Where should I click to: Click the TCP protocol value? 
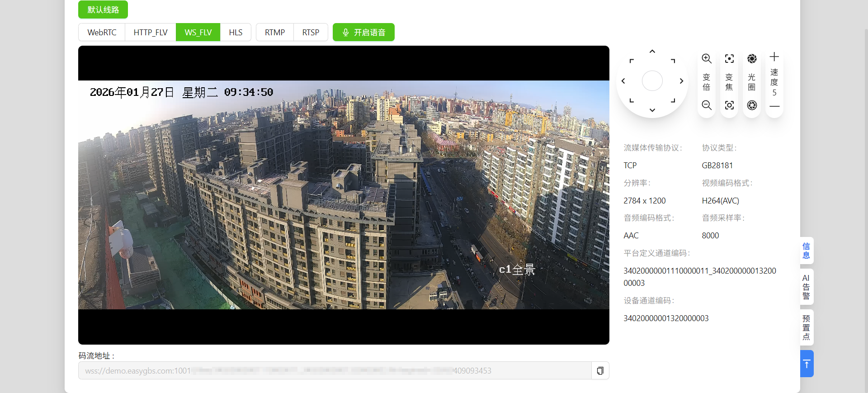pyautogui.click(x=630, y=166)
